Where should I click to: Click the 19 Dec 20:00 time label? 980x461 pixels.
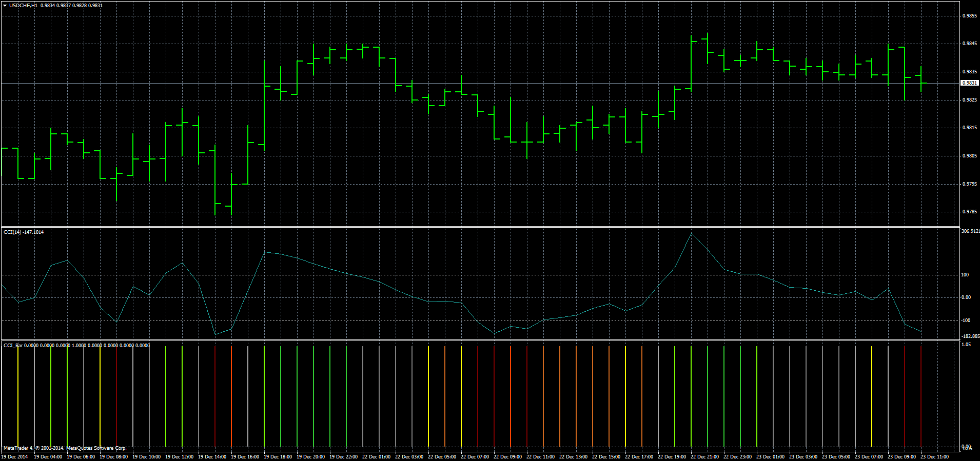[x=310, y=456]
